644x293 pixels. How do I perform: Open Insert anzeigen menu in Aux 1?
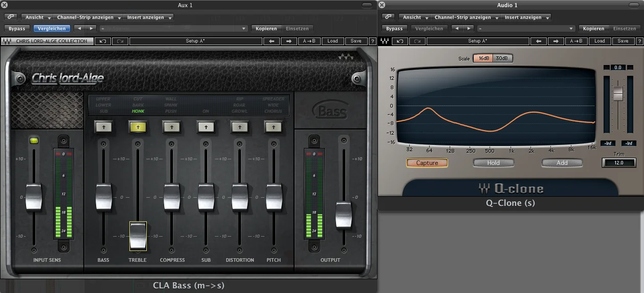click(x=148, y=17)
